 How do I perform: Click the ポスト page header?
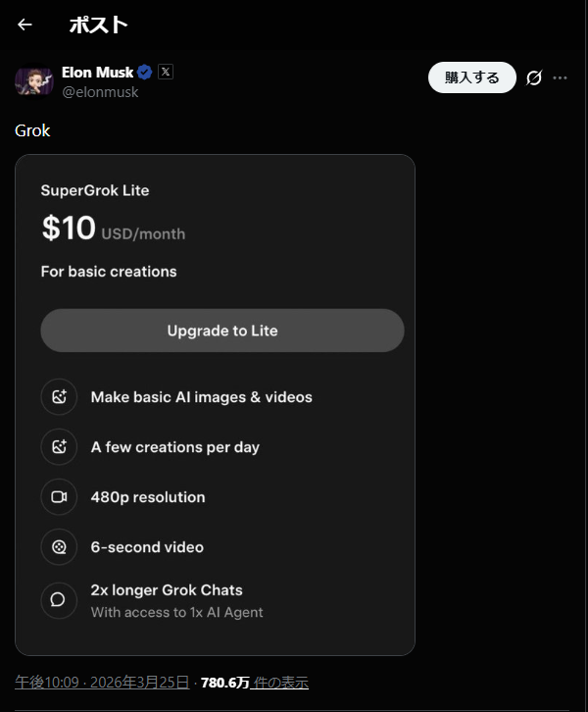point(98,25)
